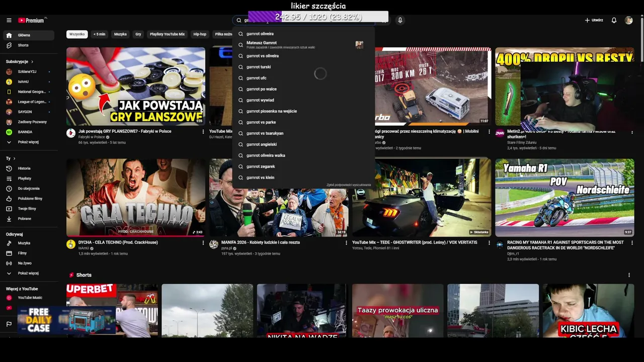Click Zgłoś podpowiedzi wyszukiwania link
Viewport: 644px width, 362px height.
(349, 185)
